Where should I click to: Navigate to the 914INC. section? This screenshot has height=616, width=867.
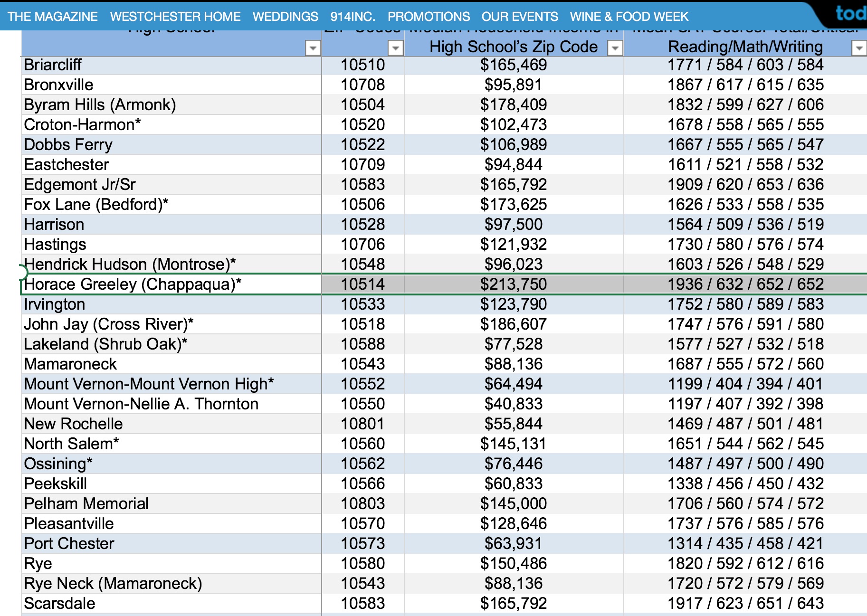pyautogui.click(x=353, y=16)
